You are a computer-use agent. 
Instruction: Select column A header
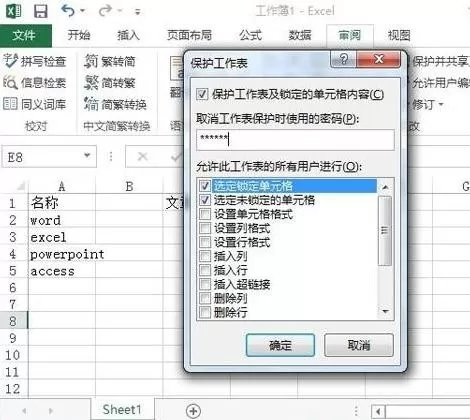click(x=62, y=186)
